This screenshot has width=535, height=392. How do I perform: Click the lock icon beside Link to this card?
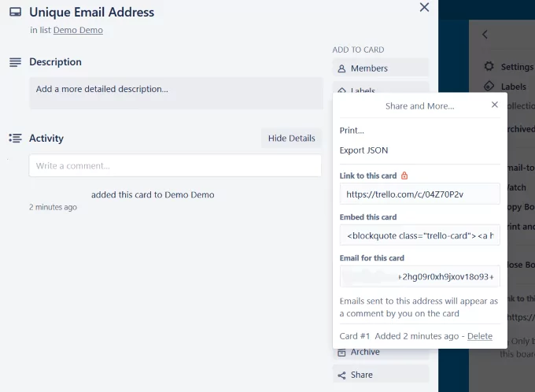[x=404, y=176]
